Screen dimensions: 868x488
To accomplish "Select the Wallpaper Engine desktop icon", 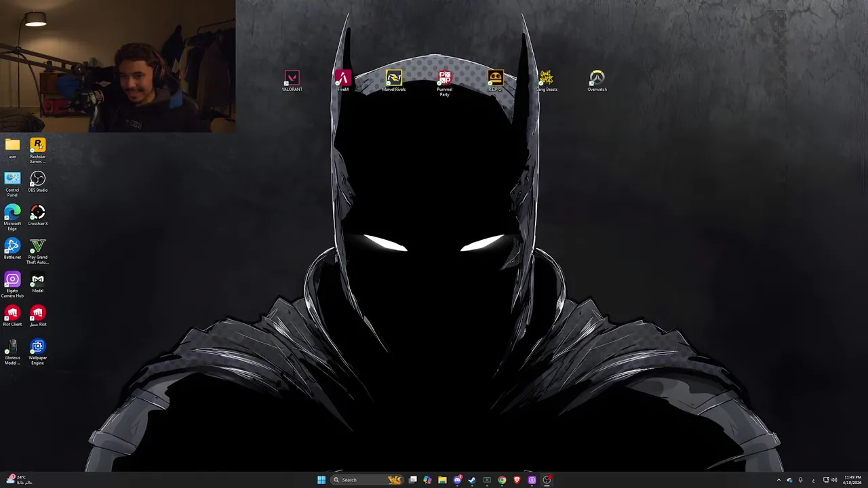I will click(x=38, y=352).
